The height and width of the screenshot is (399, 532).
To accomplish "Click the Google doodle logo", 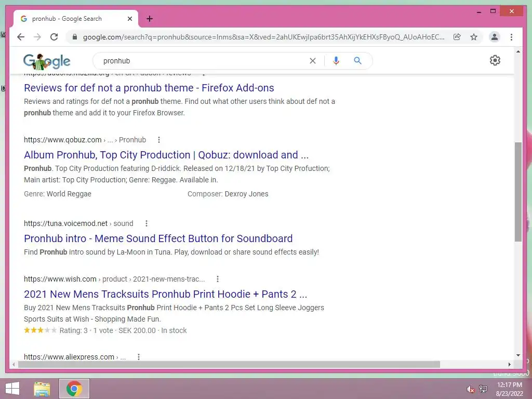I will point(47,61).
